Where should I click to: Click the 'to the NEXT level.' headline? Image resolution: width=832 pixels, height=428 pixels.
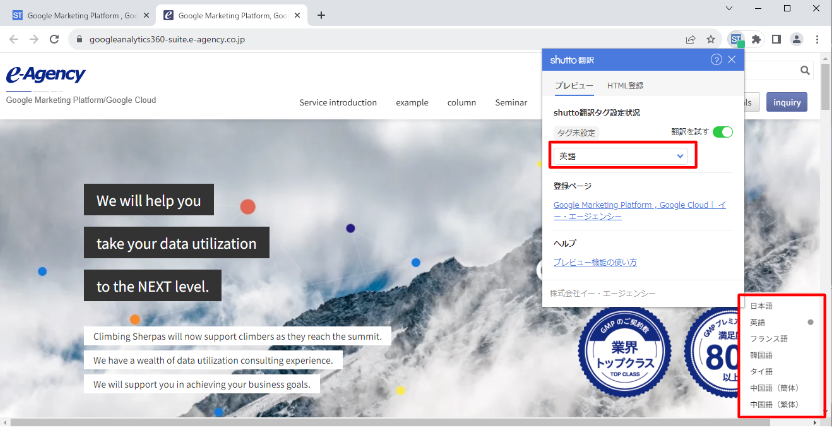(153, 287)
